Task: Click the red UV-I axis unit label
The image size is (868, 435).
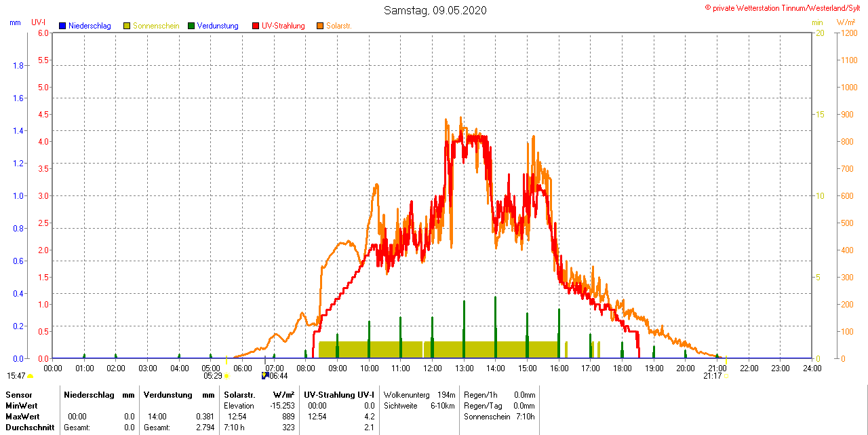Action: point(39,22)
